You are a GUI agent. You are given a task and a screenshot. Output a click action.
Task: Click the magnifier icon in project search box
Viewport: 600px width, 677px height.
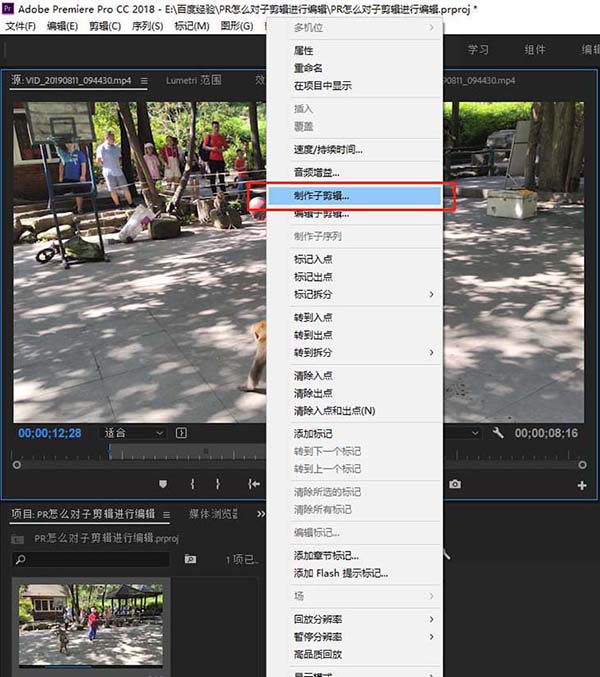20,560
